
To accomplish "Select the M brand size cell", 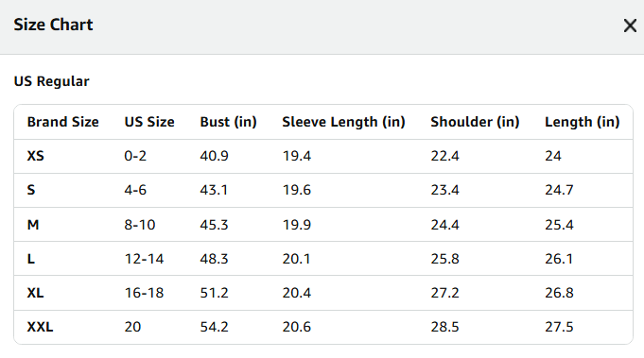I will tap(33, 225).
